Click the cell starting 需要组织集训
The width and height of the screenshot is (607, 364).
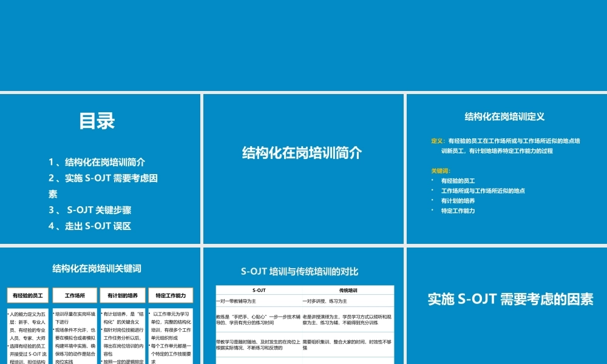[348, 345]
